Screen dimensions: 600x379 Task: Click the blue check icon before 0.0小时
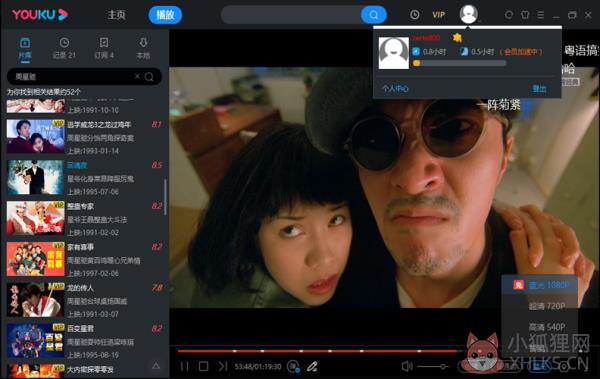(416, 51)
